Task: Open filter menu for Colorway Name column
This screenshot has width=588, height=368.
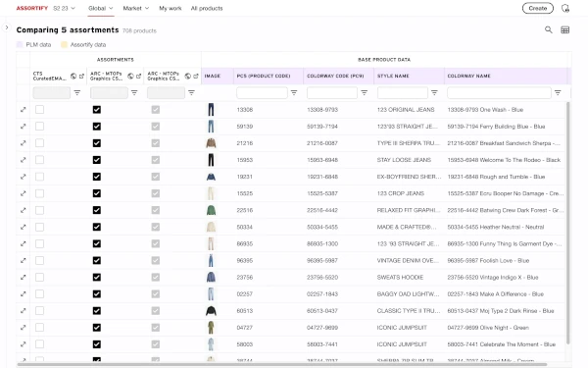Action: (558, 93)
